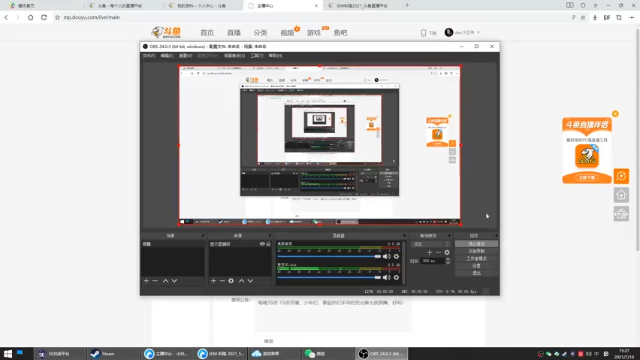
Task: Click the download button on streaming companion ad
Action: point(587,178)
